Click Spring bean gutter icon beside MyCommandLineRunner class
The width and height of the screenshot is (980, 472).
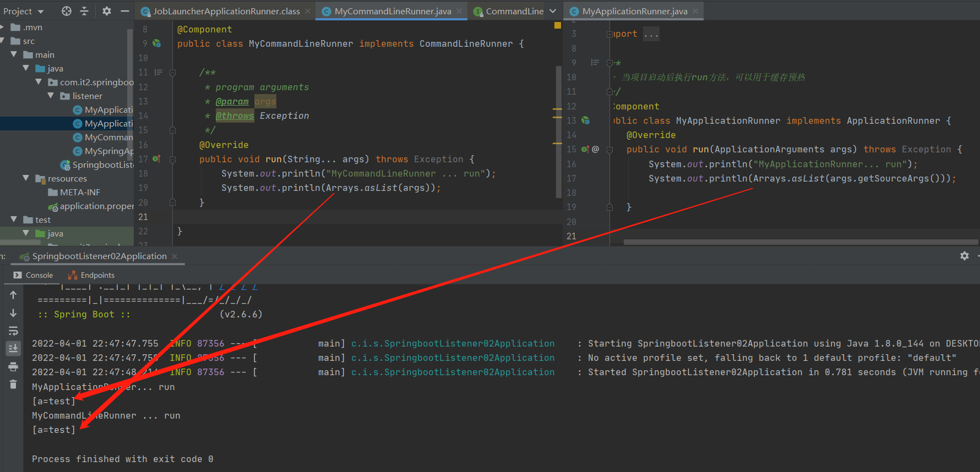pyautogui.click(x=157, y=43)
